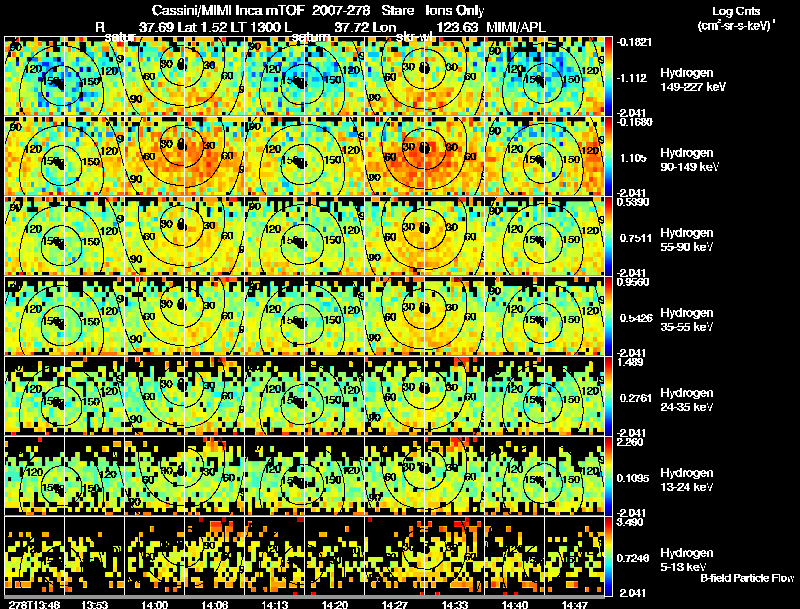
Task: Select the Hydrogen 24-35 keV row label
Action: (686, 400)
